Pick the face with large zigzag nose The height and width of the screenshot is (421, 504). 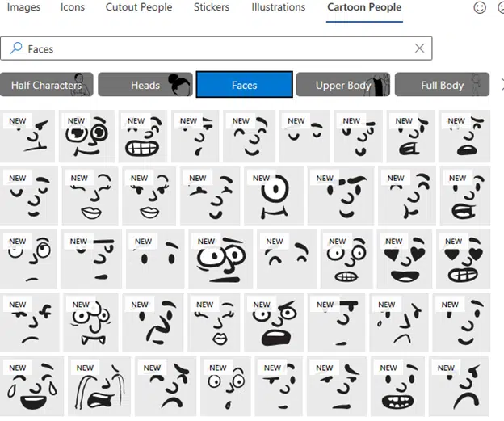click(153, 322)
